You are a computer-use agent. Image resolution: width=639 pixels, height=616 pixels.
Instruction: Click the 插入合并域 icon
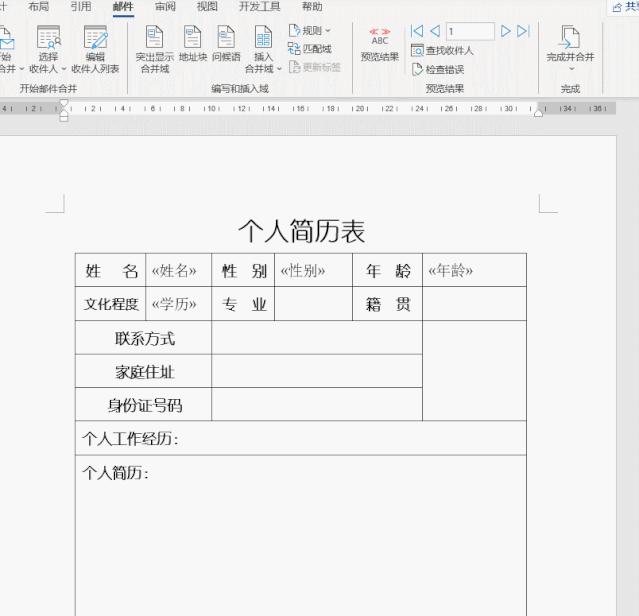coord(263,37)
